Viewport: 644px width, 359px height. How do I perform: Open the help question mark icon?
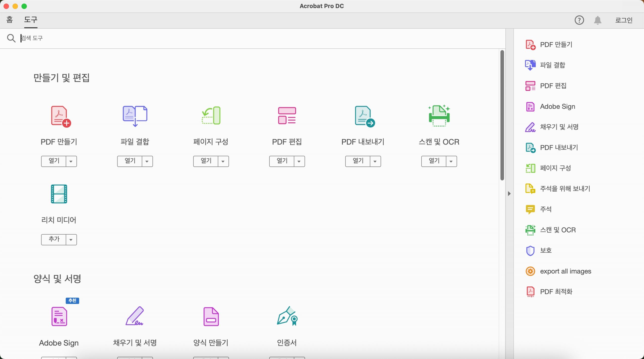pyautogui.click(x=579, y=20)
